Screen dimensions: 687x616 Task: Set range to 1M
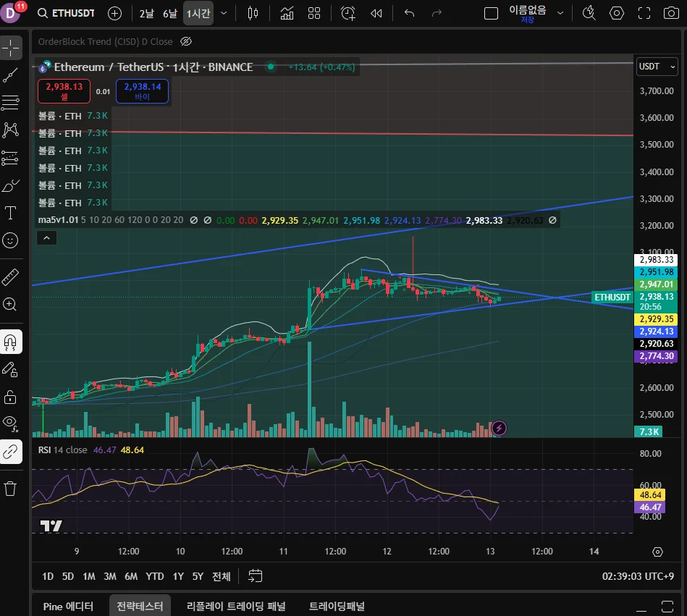tap(89, 576)
